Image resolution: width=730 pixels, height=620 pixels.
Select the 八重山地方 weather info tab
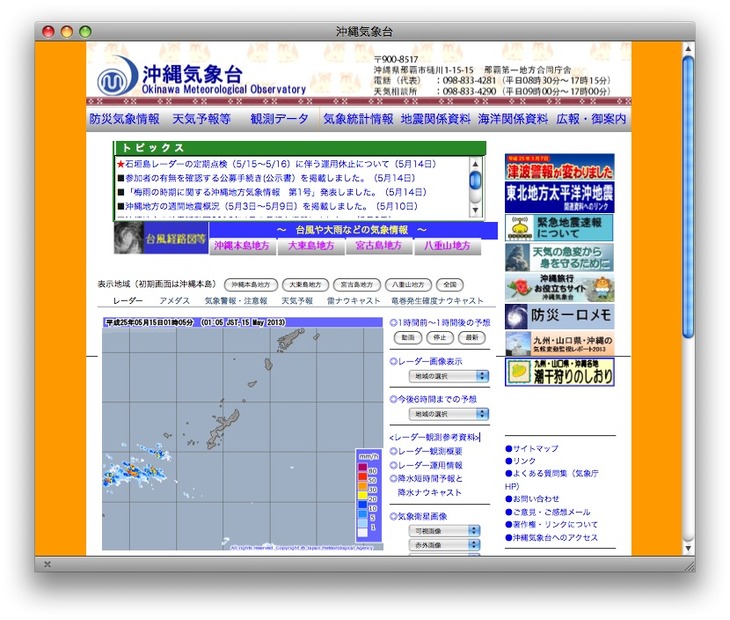click(x=447, y=246)
